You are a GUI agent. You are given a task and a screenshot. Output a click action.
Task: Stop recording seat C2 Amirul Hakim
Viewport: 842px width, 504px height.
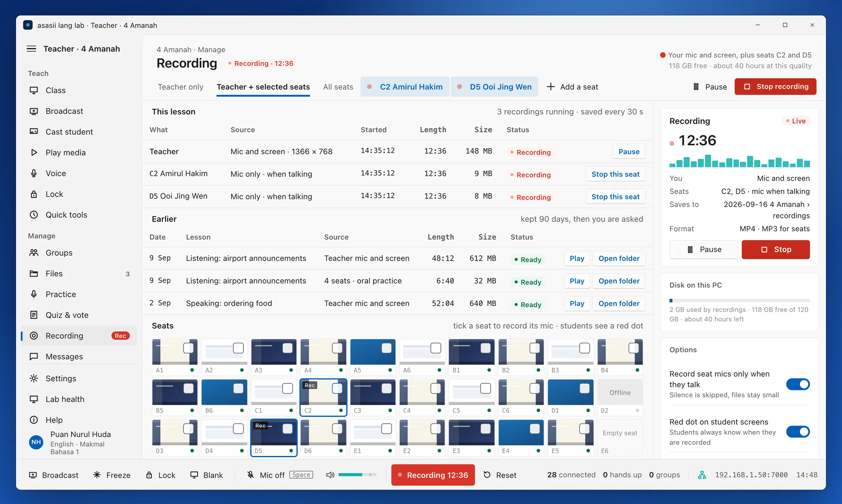615,174
